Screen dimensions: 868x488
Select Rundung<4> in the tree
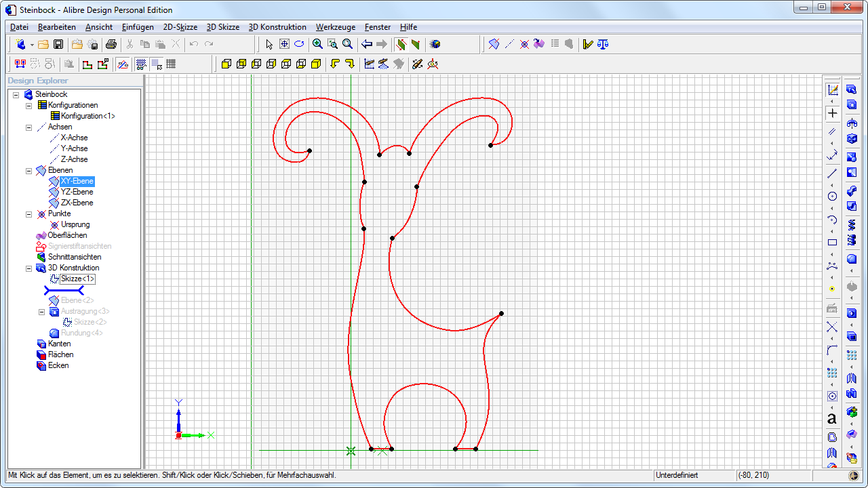(x=82, y=333)
